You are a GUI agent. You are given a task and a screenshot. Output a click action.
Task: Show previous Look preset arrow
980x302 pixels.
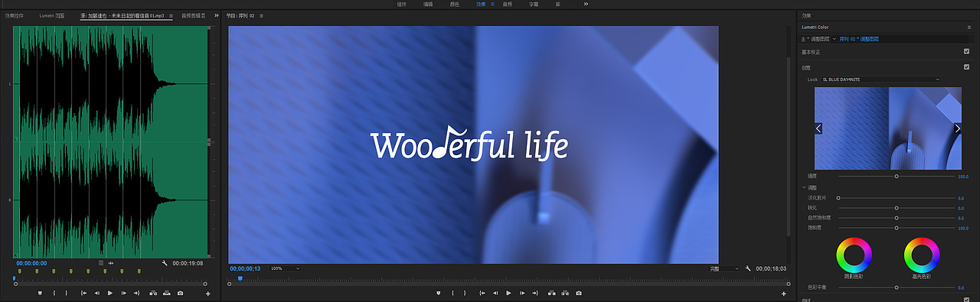[818, 128]
